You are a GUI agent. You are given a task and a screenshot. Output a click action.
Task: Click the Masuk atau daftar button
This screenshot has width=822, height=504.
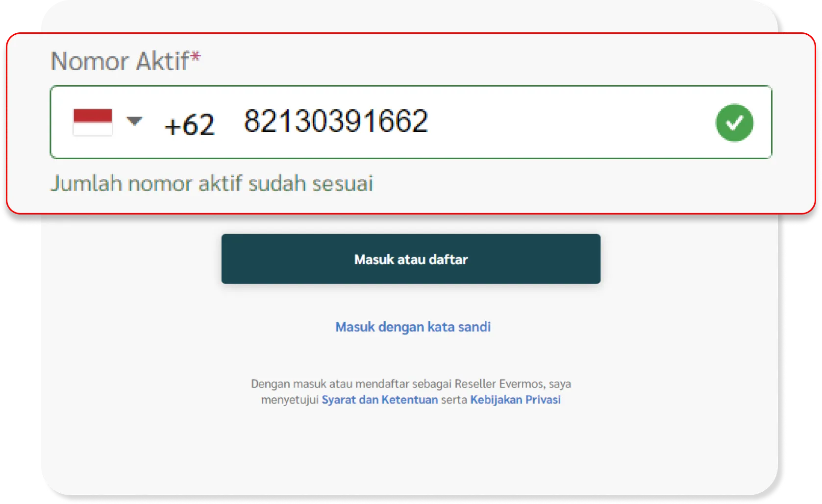pyautogui.click(x=411, y=259)
